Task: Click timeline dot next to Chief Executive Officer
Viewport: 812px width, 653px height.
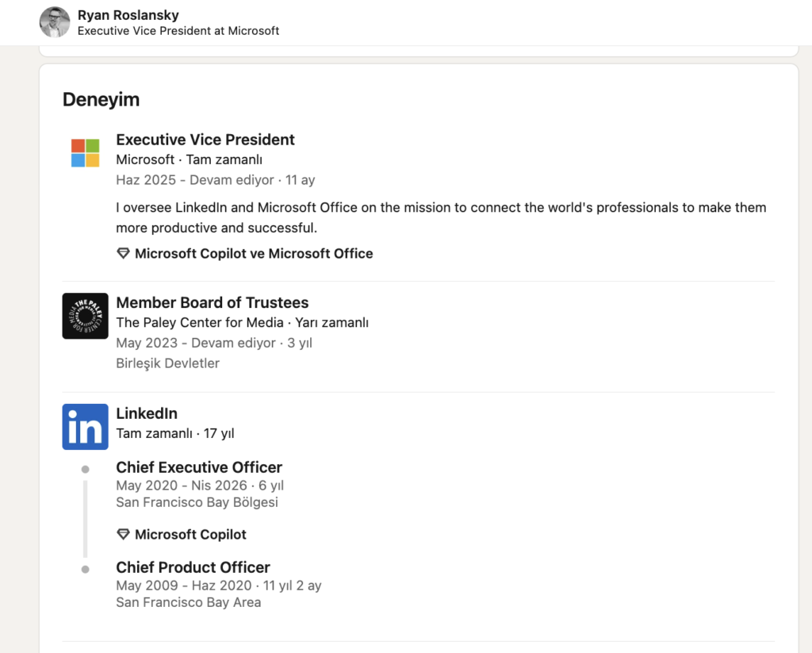Action: (x=86, y=470)
